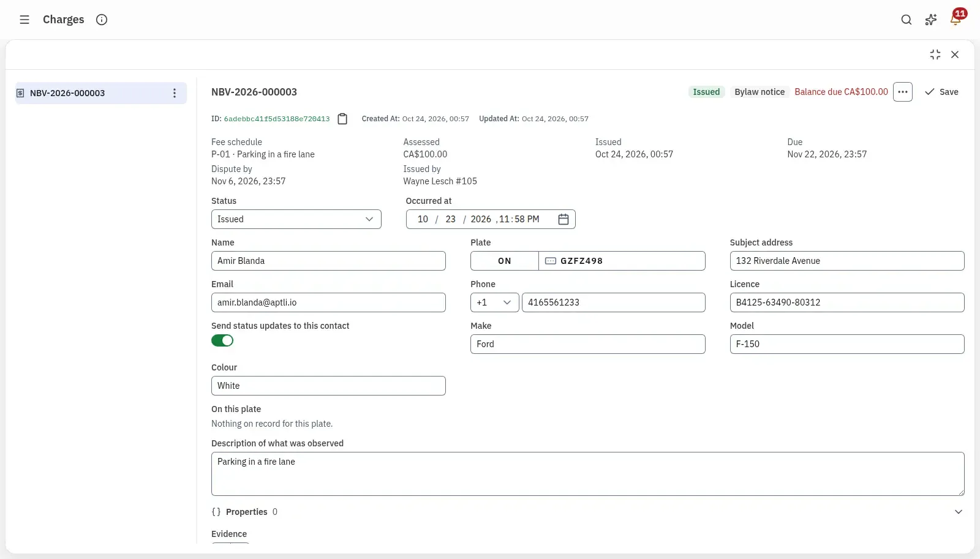Open the phone country code +1 dropdown
This screenshot has height=559, width=980.
point(495,302)
